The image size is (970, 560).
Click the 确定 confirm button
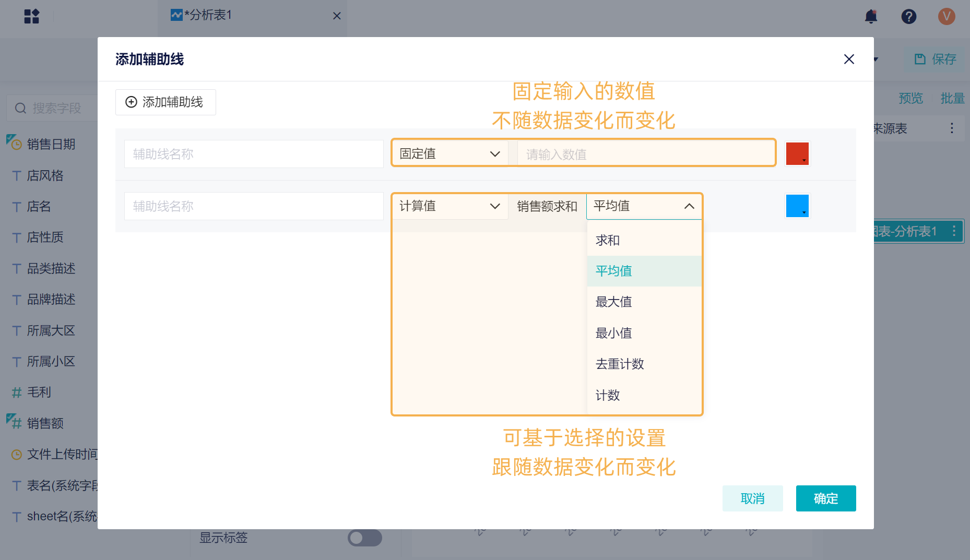825,498
